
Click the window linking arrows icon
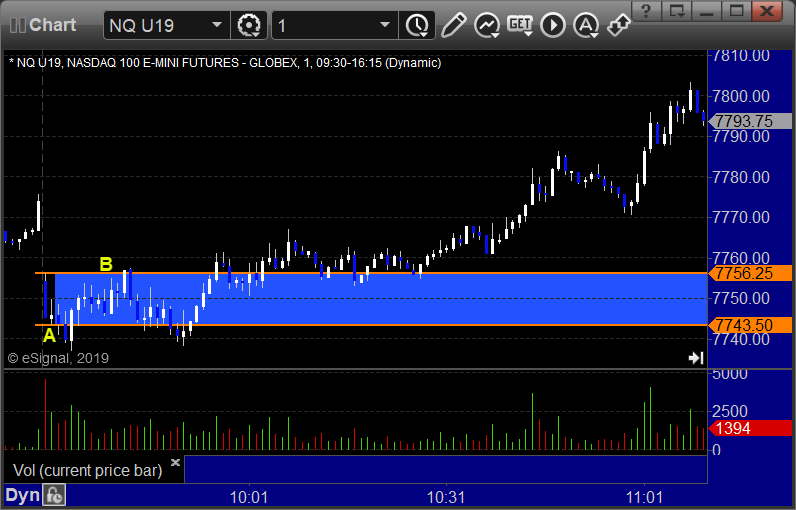(x=618, y=25)
